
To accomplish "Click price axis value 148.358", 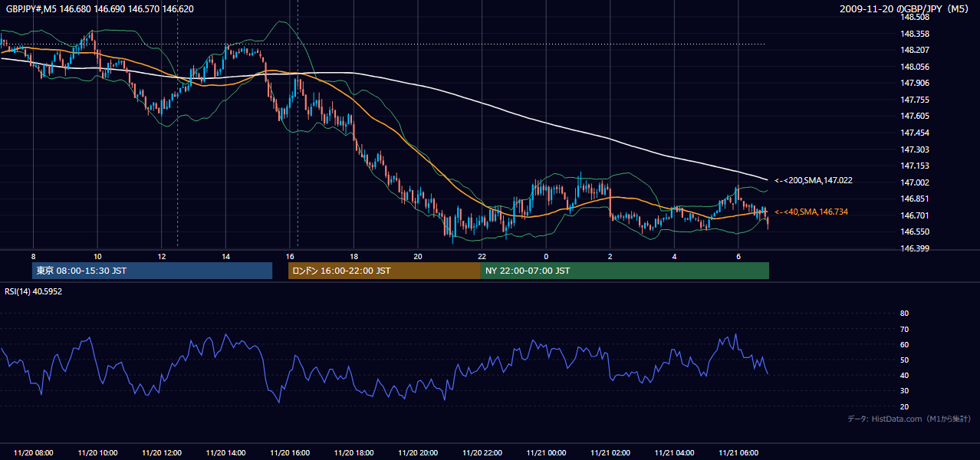I will [x=914, y=34].
